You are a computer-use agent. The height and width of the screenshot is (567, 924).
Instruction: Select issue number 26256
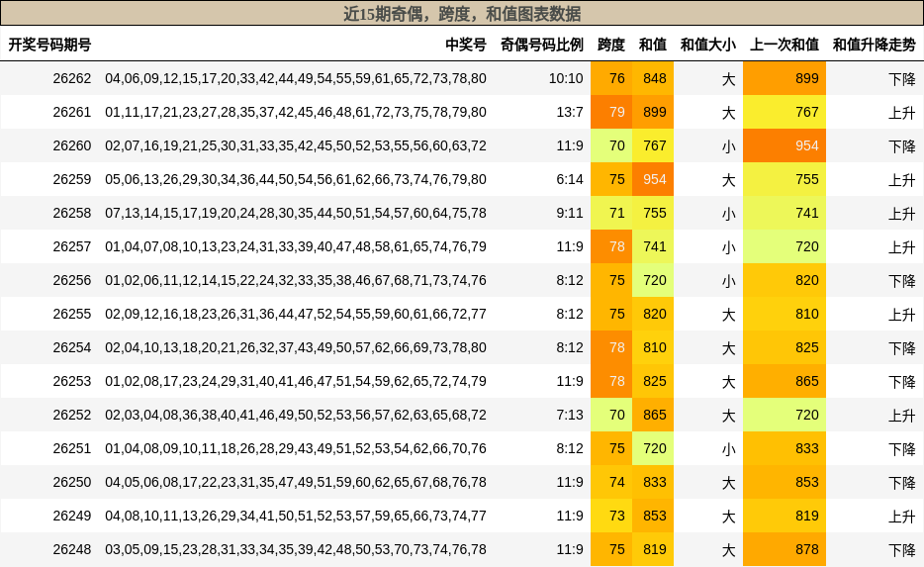click(x=72, y=280)
